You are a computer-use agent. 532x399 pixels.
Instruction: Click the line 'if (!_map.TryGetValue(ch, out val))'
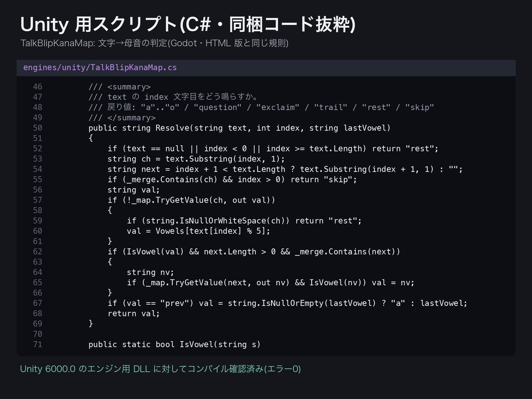[x=191, y=200]
